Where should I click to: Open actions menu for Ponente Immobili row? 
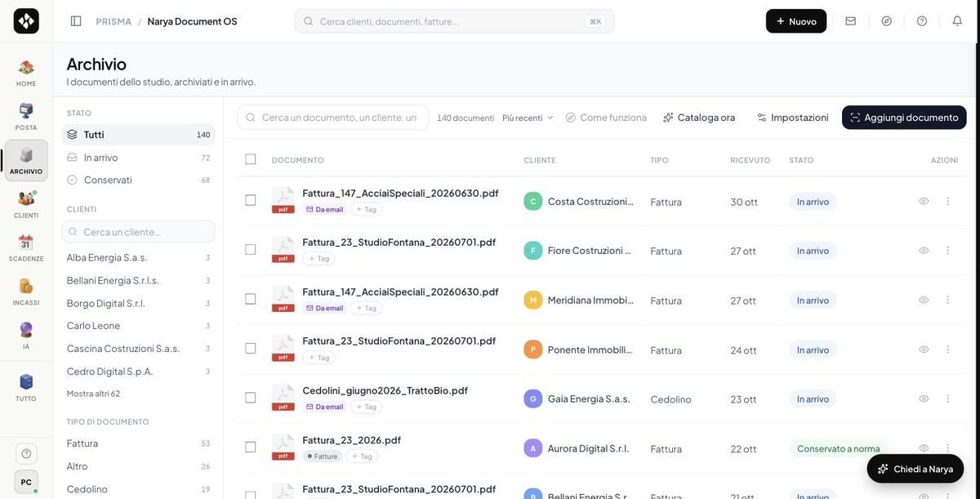point(947,350)
